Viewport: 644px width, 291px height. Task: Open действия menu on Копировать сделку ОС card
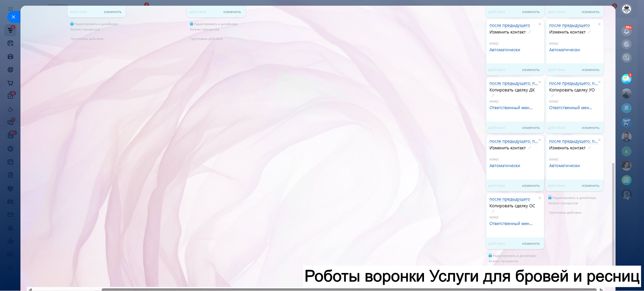pos(496,244)
